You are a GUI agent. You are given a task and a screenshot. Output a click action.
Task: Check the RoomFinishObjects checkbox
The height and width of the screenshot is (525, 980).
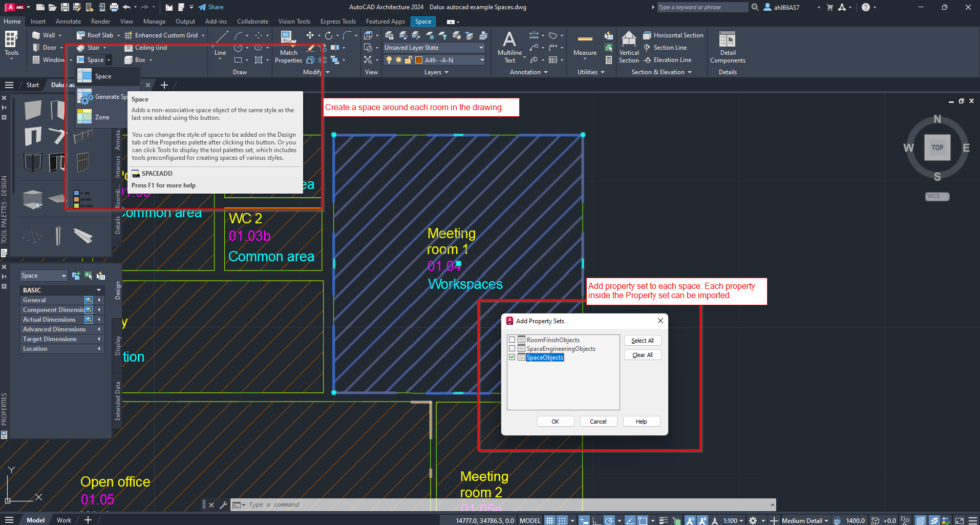point(512,340)
